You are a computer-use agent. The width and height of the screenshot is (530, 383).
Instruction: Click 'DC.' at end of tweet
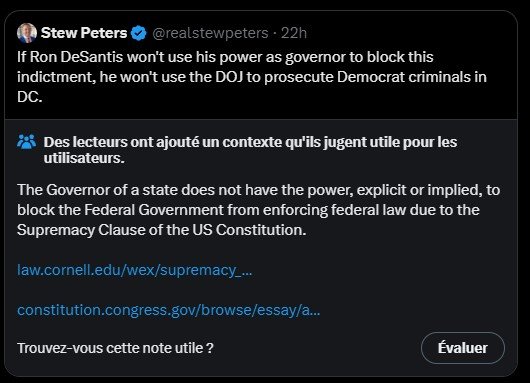pos(30,97)
